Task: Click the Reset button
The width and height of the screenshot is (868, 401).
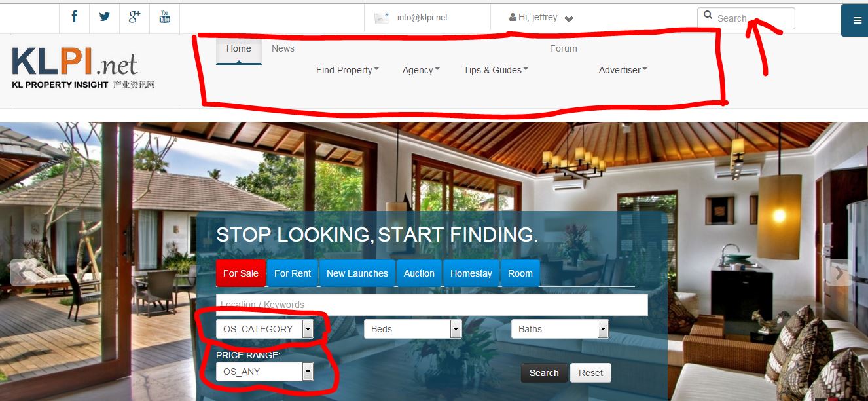Action: pos(590,373)
